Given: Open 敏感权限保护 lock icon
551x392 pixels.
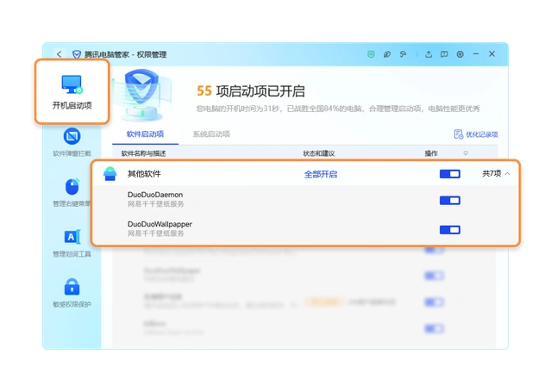Looking at the screenshot, I should point(72,292).
